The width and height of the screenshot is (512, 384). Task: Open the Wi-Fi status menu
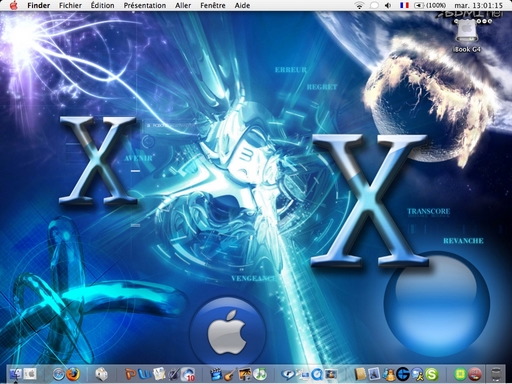coord(359,5)
